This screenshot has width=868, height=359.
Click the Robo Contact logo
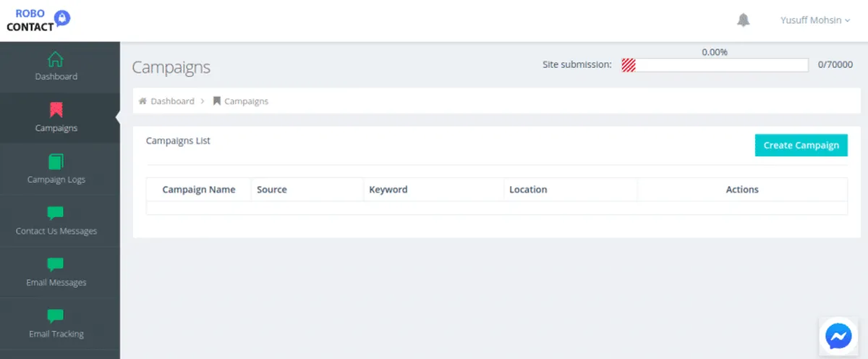pos(38,20)
